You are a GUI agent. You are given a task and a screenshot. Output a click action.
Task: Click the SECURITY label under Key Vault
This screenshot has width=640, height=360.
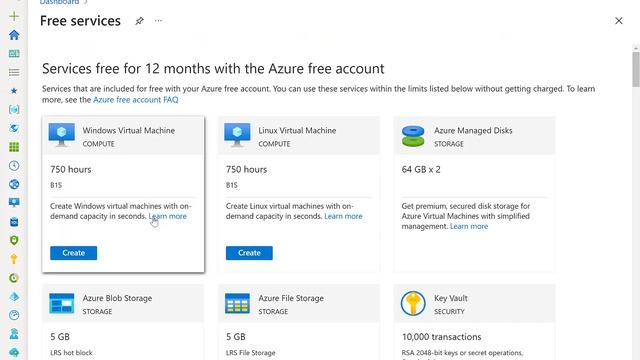449,311
